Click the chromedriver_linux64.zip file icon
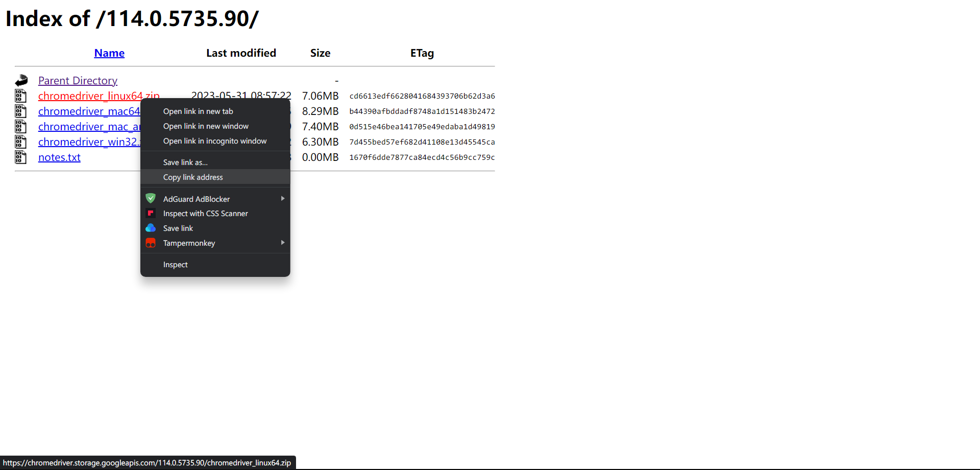The height and width of the screenshot is (470, 980). click(21, 96)
